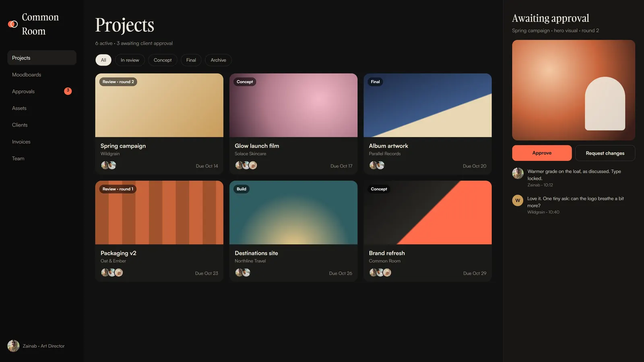Viewport: 644px width, 362px height.
Task: Open the Clients page
Action: pos(42,125)
